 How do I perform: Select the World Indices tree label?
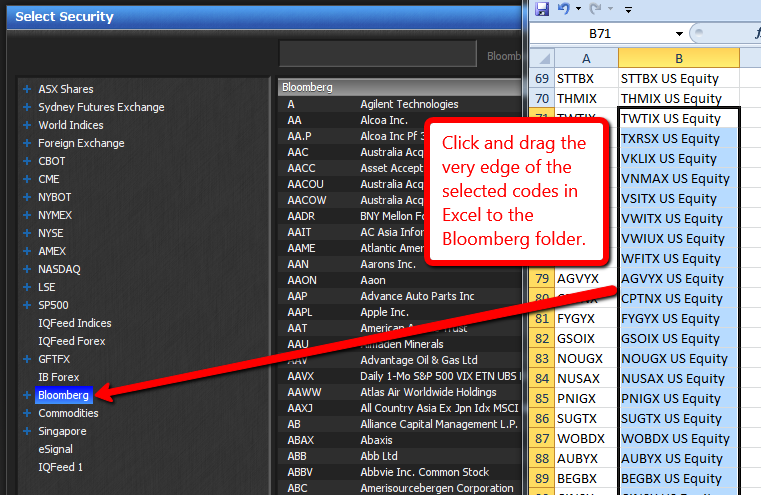click(71, 125)
